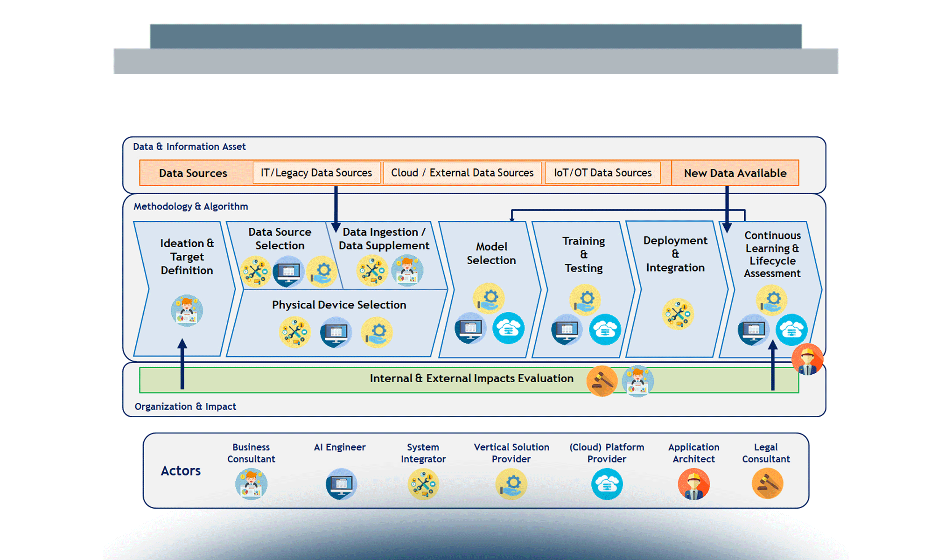Image resolution: width=952 pixels, height=560 pixels.
Task: Click the Application Architect icon in Actors
Action: [x=693, y=484]
